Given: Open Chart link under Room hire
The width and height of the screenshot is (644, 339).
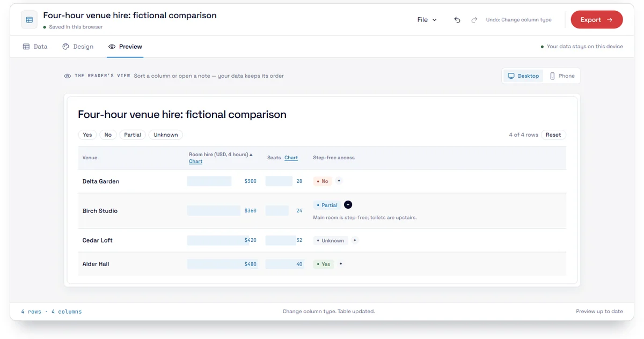Looking at the screenshot, I should [x=196, y=161].
